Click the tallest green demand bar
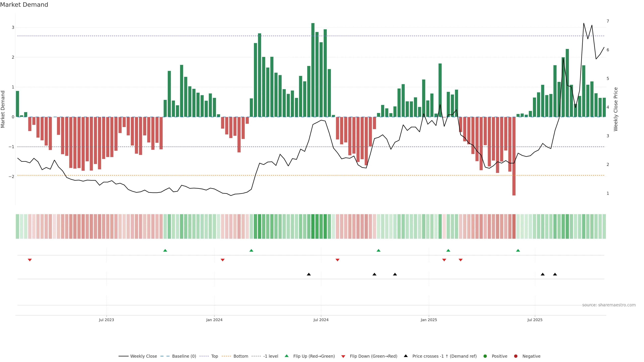Image resolution: width=644 pixels, height=362 pixels. 313,70
